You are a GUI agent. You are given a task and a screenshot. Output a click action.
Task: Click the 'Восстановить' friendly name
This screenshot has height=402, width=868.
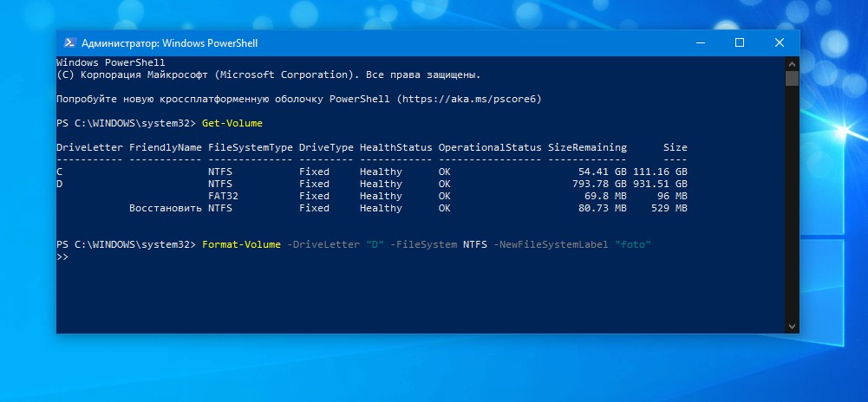166,209
